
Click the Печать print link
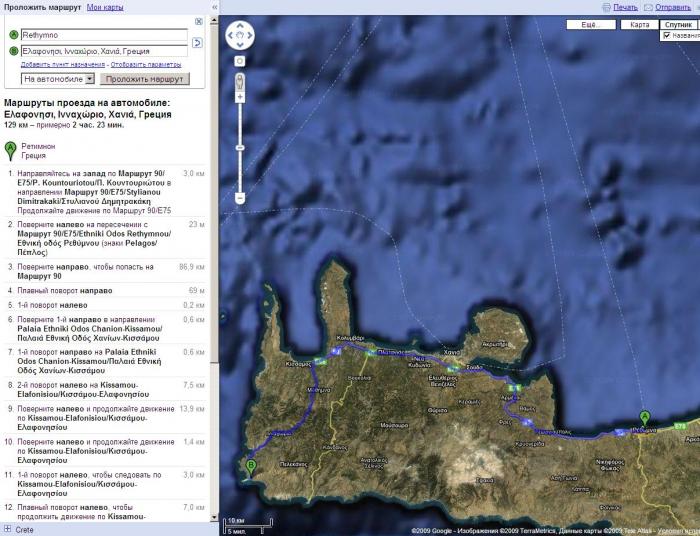click(x=626, y=7)
